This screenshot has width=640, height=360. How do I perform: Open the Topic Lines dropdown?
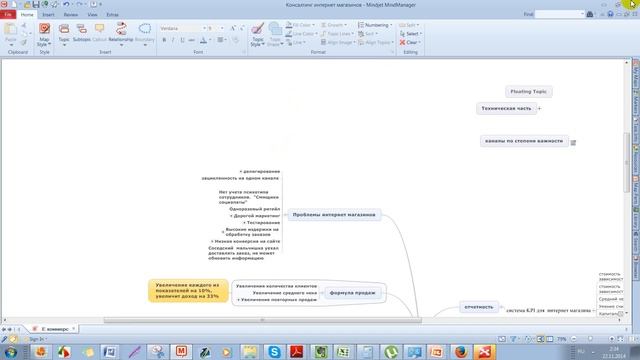pos(338,33)
